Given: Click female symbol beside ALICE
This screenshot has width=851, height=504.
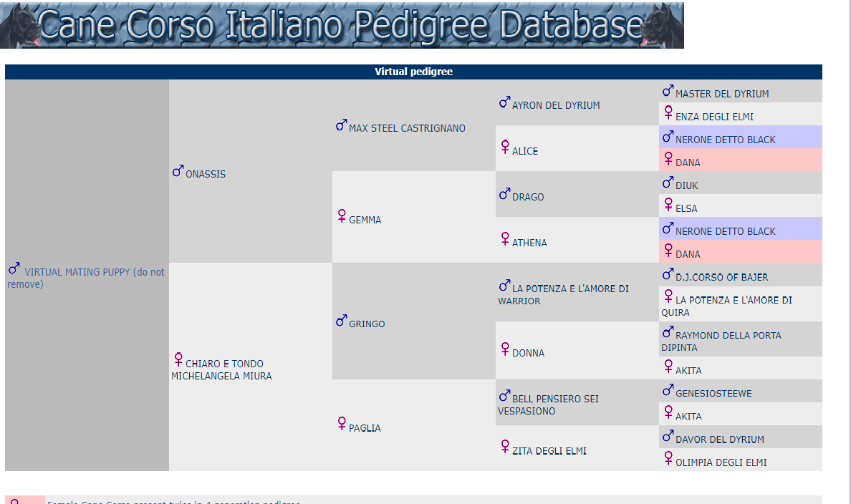Looking at the screenshot, I should (505, 147).
